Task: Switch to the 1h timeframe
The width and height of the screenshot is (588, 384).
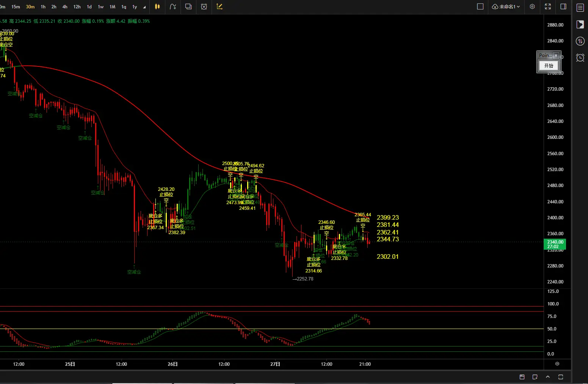Action: point(43,7)
